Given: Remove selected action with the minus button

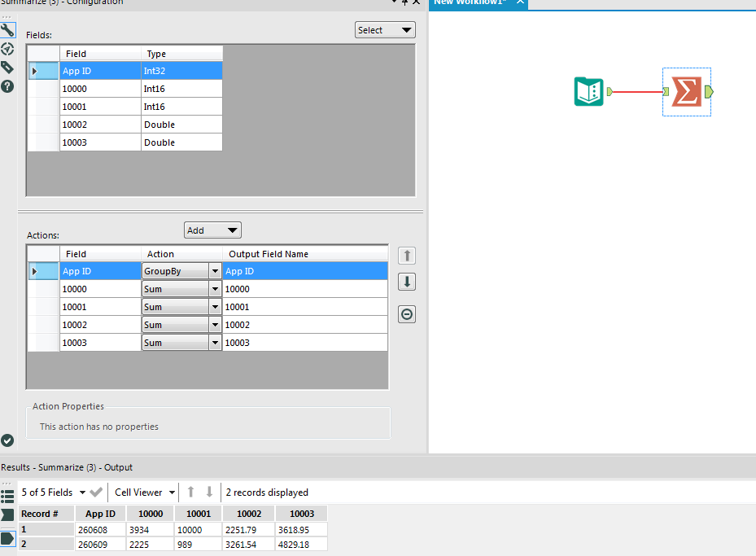Looking at the screenshot, I should 406,313.
